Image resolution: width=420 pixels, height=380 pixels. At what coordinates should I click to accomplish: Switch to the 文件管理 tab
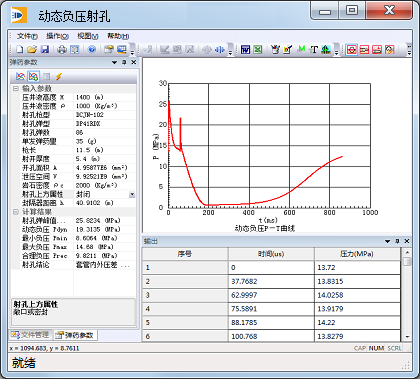[31, 335]
